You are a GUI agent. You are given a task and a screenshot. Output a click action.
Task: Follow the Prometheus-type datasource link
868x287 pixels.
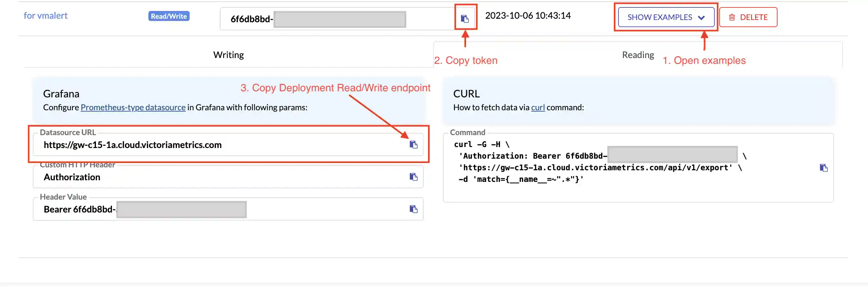[x=133, y=107]
